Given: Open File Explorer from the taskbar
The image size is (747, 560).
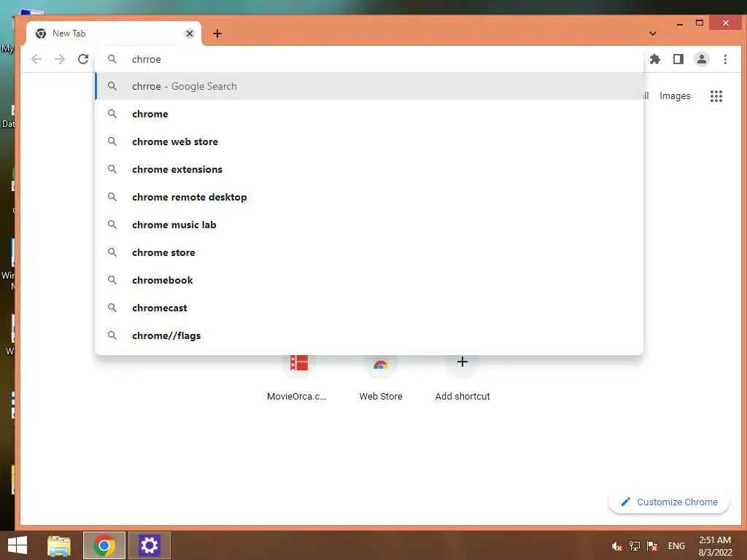Looking at the screenshot, I should pyautogui.click(x=59, y=545).
